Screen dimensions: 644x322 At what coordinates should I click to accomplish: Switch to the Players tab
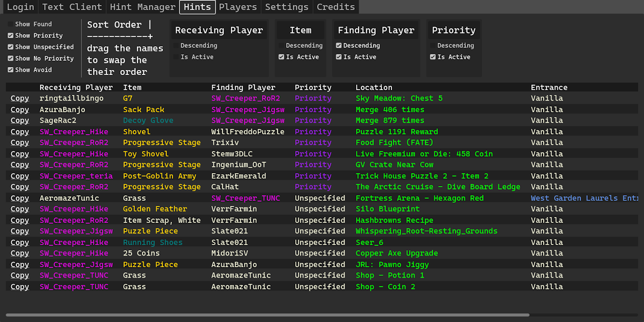(237, 7)
